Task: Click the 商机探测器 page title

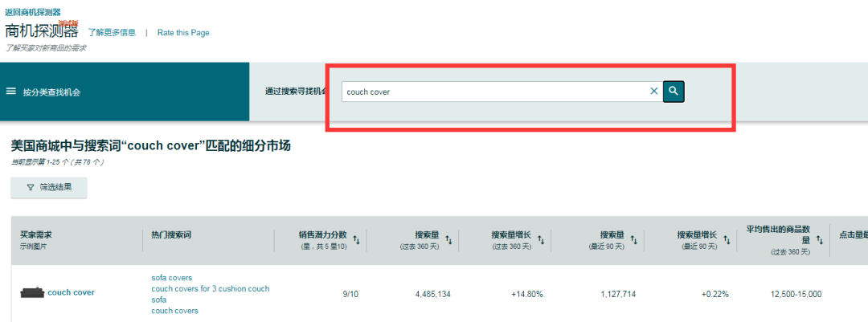Action: (42, 31)
